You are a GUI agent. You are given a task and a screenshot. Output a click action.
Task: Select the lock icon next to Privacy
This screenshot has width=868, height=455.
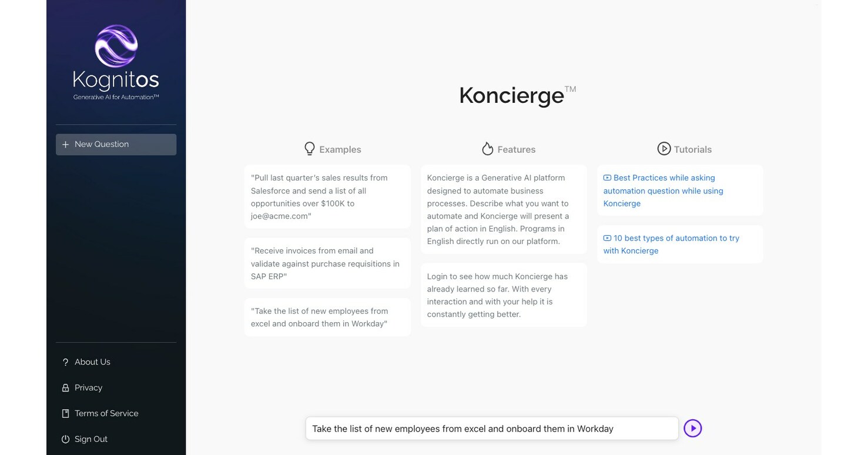pos(65,387)
